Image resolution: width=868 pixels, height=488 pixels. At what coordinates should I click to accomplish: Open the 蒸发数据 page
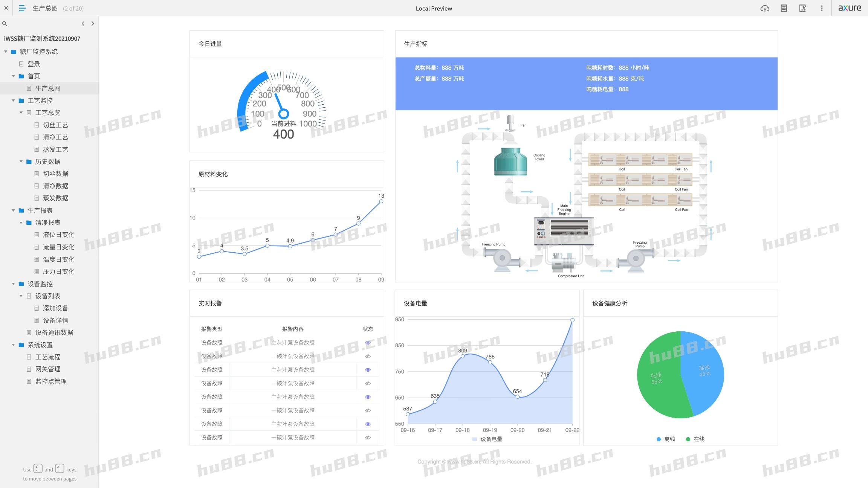(55, 198)
